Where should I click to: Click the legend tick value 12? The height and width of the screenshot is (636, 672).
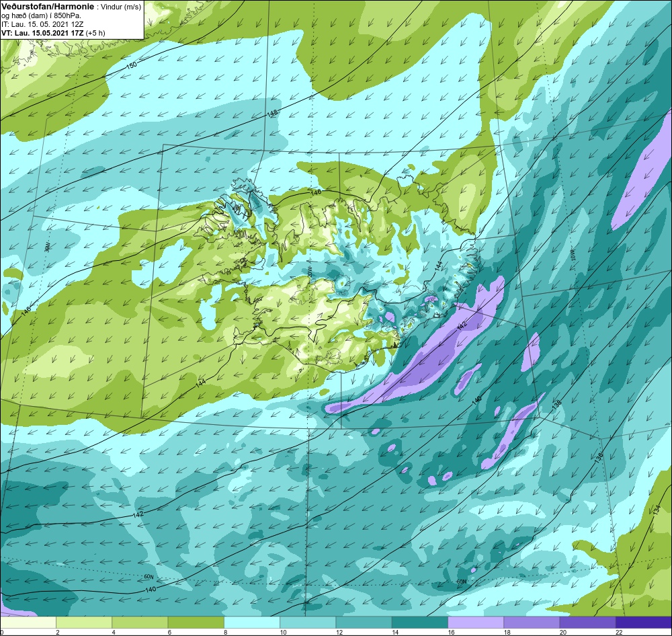click(339, 632)
